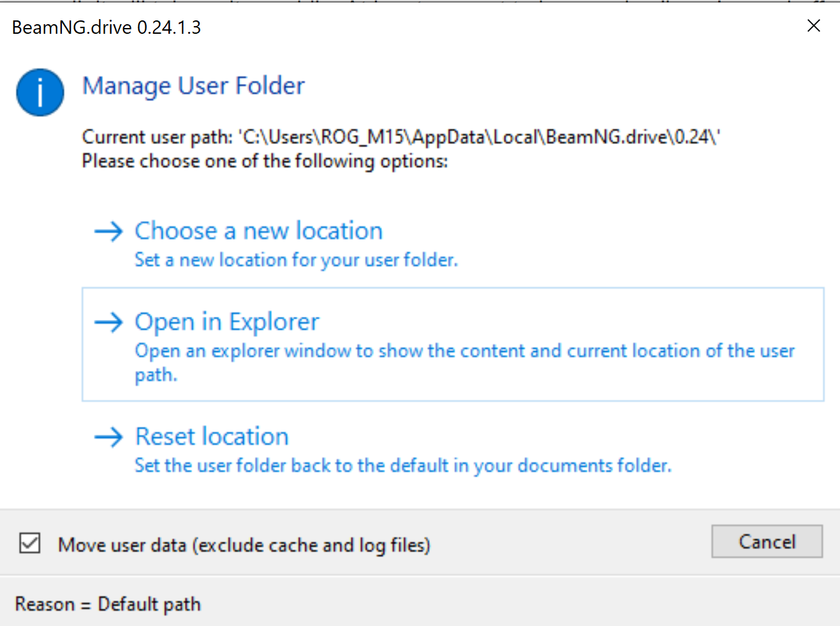
Task: Click the 'Move user data' checkbox label text
Action: [x=244, y=545]
